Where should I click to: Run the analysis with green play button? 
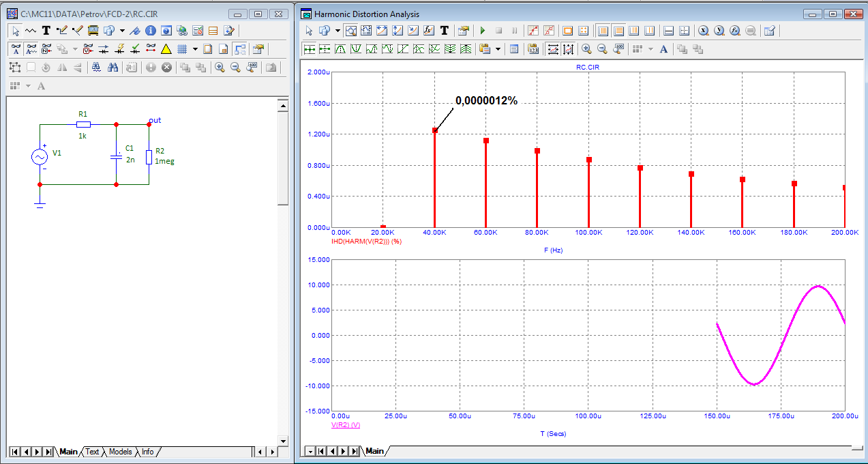coord(483,30)
